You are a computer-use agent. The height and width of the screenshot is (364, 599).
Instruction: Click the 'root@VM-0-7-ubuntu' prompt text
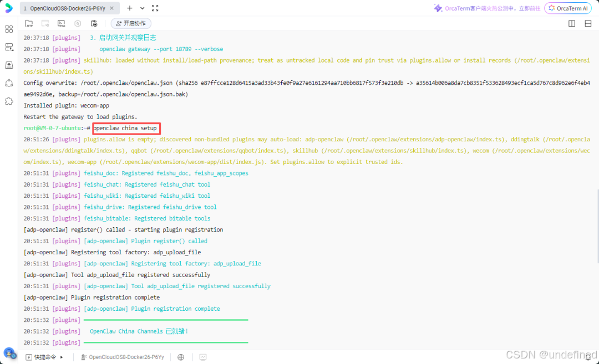[x=52, y=128]
